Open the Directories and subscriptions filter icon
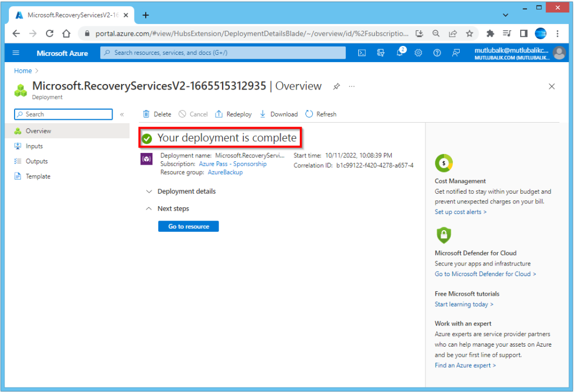574x392 pixels. (381, 53)
